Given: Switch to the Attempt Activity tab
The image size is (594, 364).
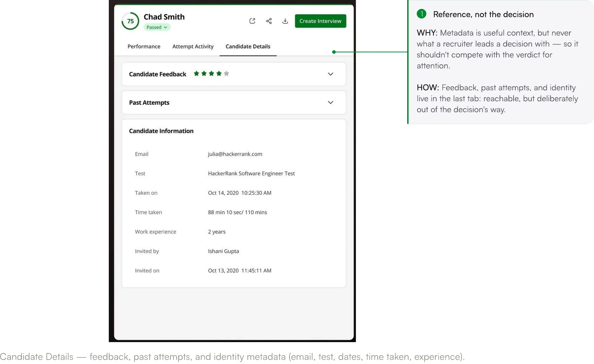Looking at the screenshot, I should [x=193, y=46].
